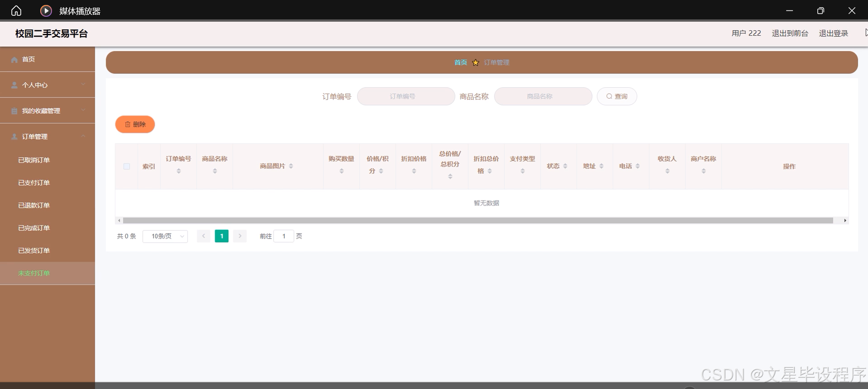868x389 pixels.
Task: Minimize the media player window
Action: point(789,10)
